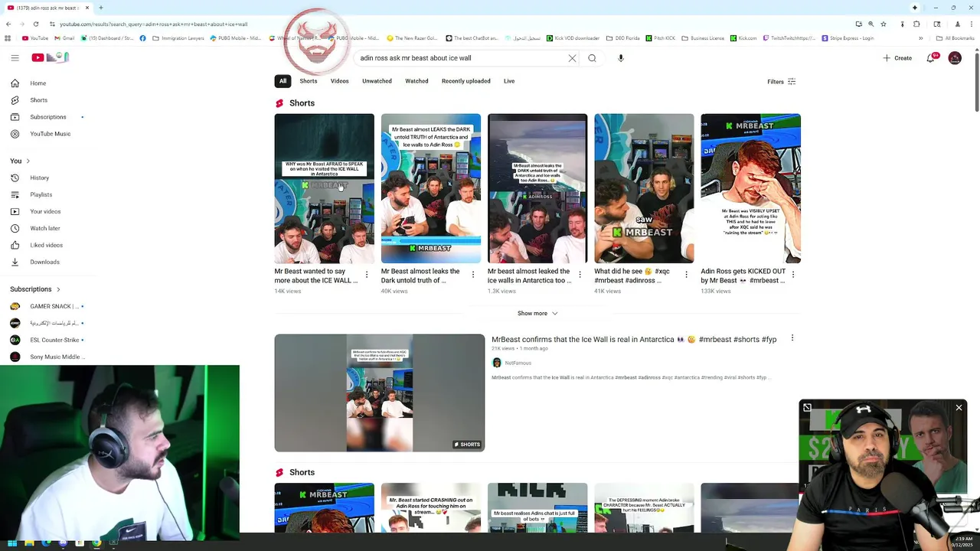Open the YouTube hamburger guide menu

[15, 57]
